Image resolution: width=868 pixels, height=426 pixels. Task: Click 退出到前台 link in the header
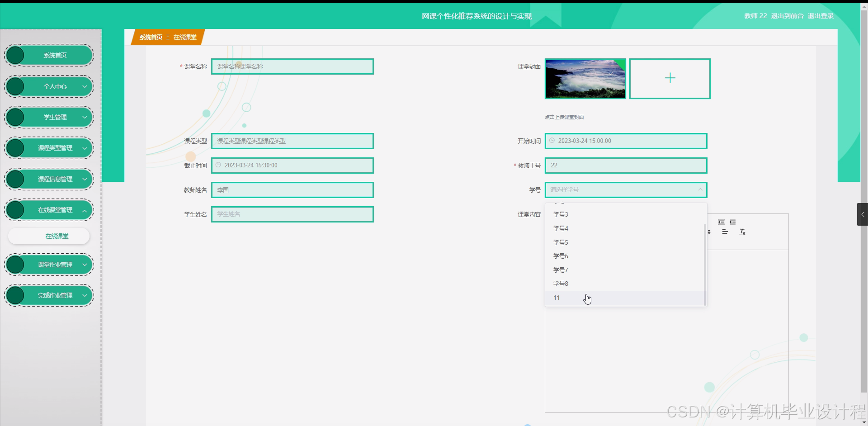pos(787,16)
